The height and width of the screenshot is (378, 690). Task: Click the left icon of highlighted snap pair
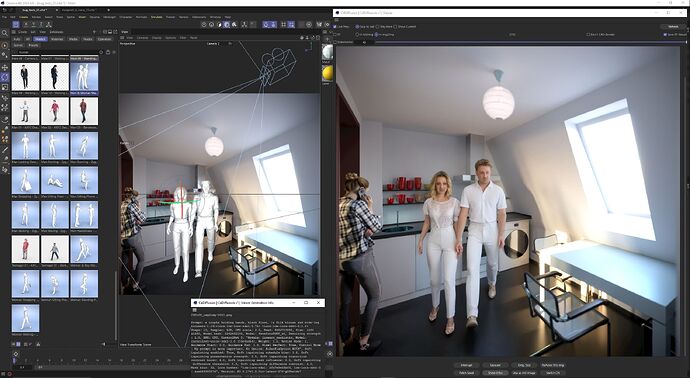coord(266,24)
